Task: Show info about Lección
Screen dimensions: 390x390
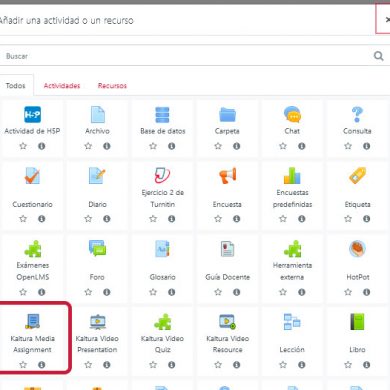Action: pos(302,365)
